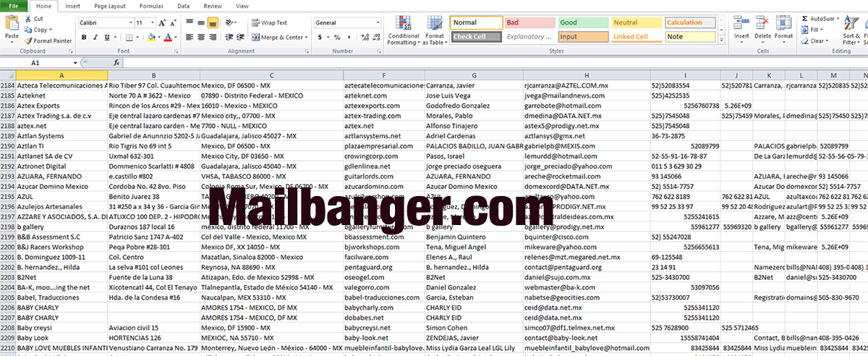
Task: Click the Cut scissors button
Action: tap(33, 19)
